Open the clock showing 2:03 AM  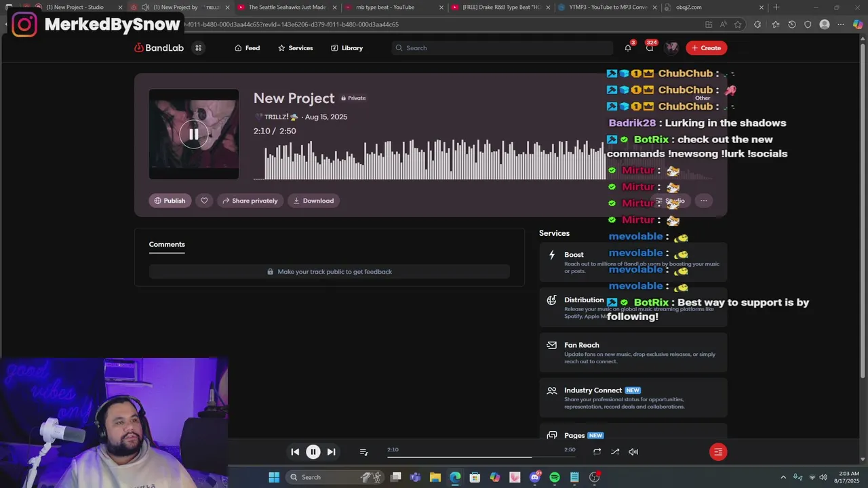(x=848, y=477)
